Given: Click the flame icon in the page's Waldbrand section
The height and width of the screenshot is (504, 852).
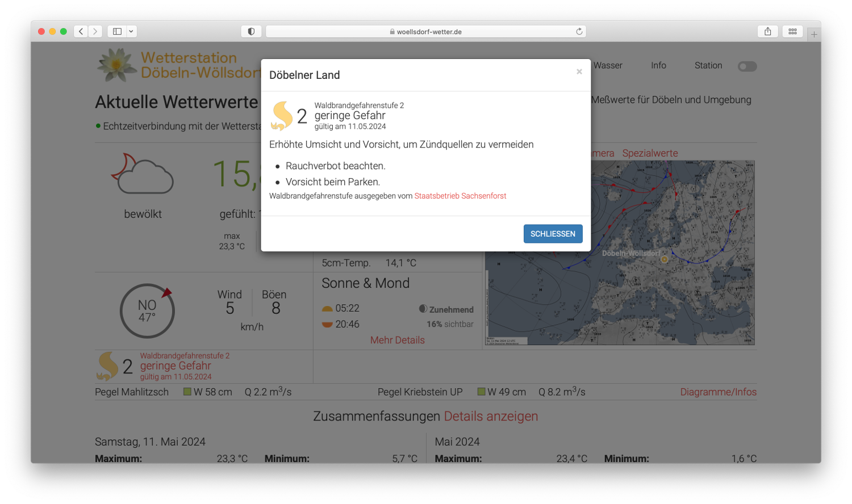Looking at the screenshot, I should (x=107, y=366).
